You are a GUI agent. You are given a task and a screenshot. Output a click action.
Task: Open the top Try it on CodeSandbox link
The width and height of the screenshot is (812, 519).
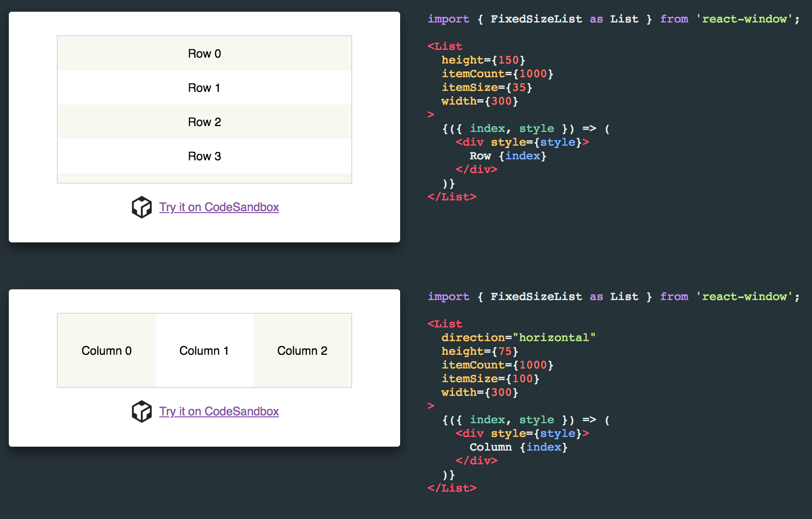219,207
